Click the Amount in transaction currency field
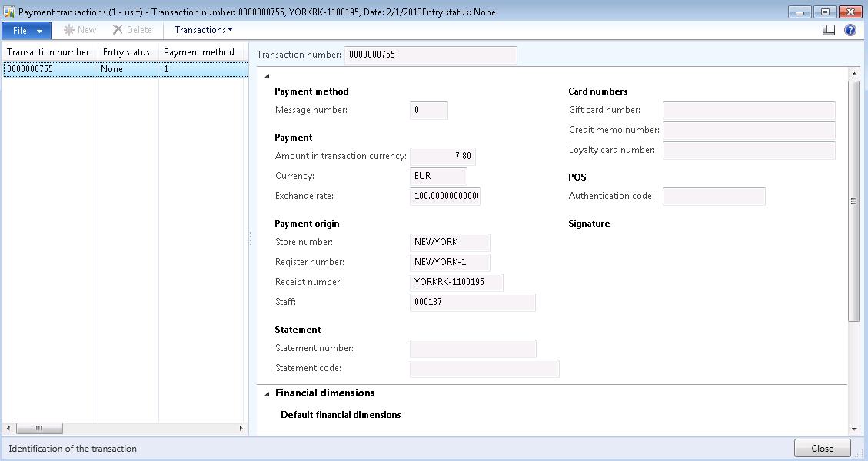868x461 pixels. pyautogui.click(x=442, y=156)
